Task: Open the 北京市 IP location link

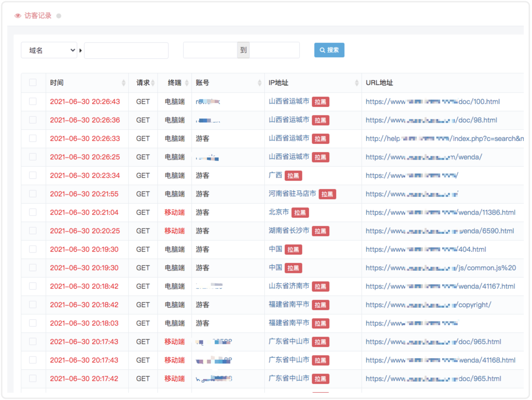Action: (279, 212)
